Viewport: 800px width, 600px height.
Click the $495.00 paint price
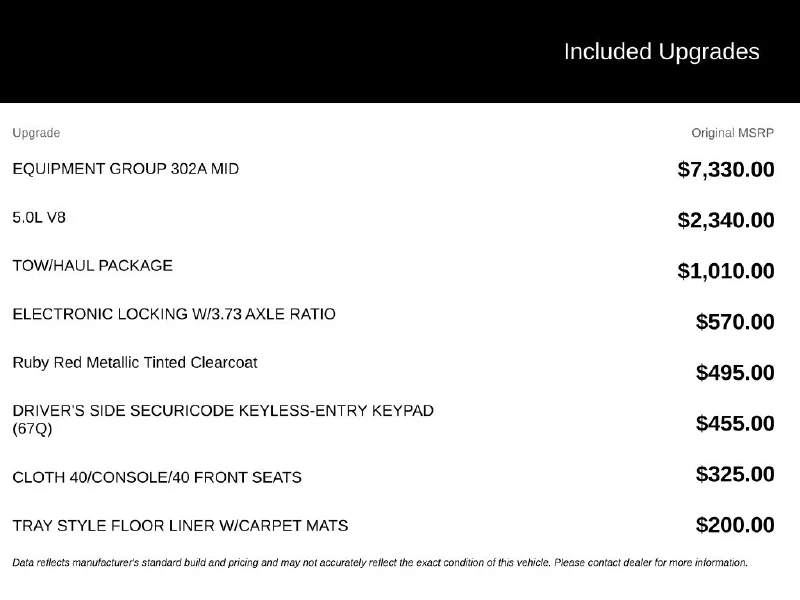click(735, 372)
